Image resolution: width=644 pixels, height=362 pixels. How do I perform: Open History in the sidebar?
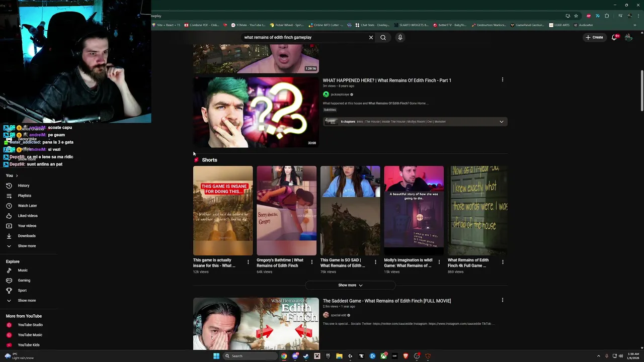[x=24, y=186]
